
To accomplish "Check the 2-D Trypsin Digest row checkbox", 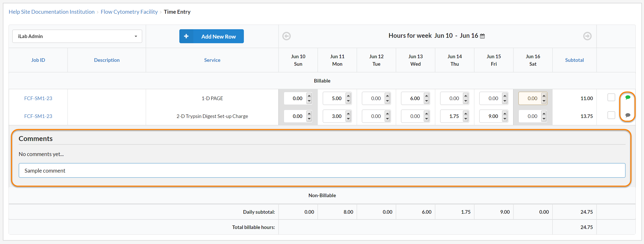I will click(611, 115).
